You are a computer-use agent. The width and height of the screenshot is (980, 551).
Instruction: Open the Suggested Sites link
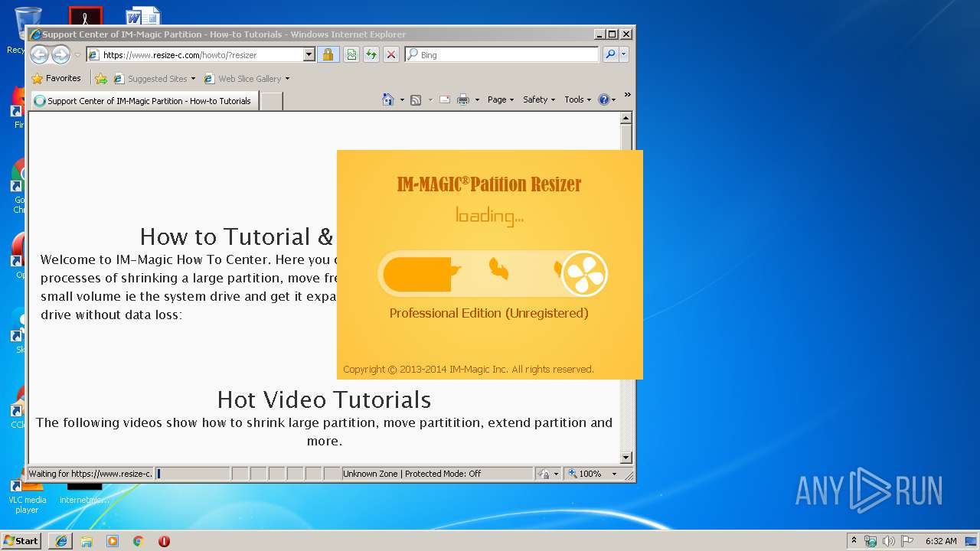154,78
